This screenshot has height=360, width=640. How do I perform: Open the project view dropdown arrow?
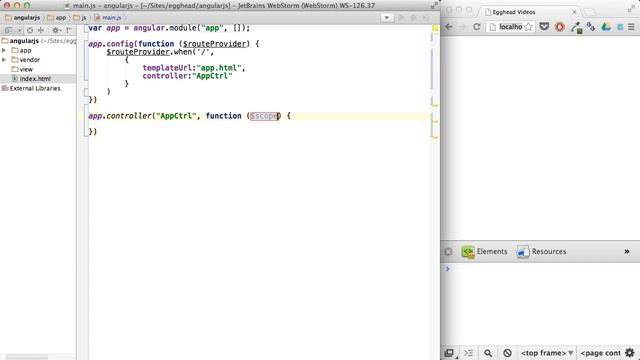coord(19,30)
